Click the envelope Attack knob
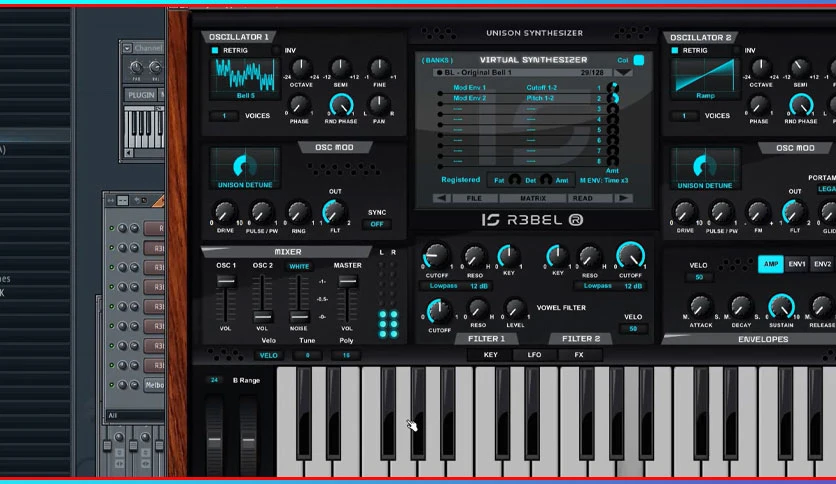 tap(701, 307)
